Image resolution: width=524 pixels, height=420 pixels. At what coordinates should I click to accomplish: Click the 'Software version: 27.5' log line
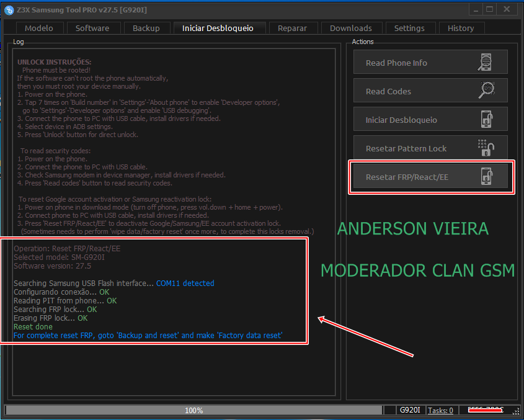52,266
